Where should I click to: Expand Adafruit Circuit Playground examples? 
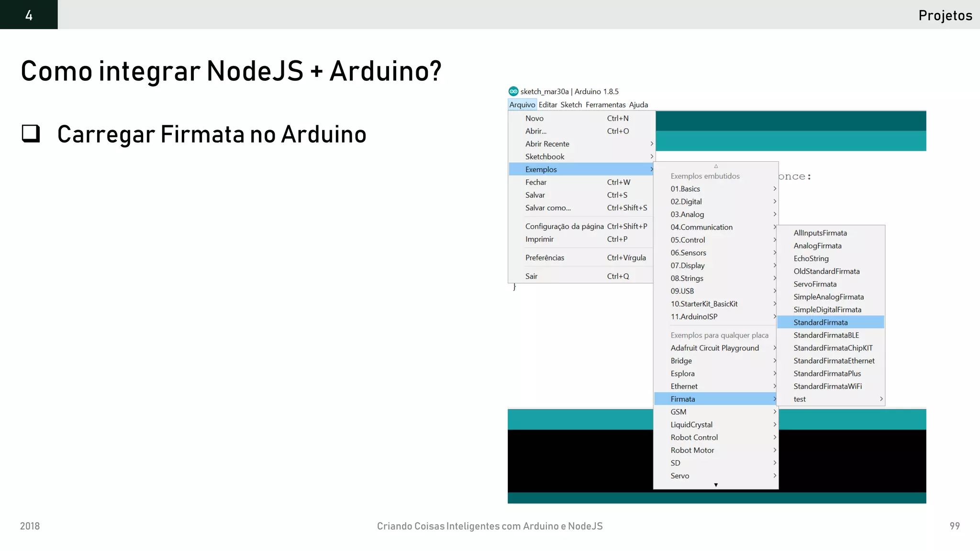click(x=716, y=348)
